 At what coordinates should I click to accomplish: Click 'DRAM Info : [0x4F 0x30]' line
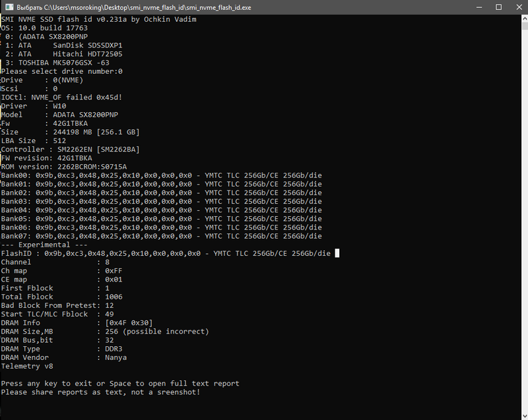[x=77, y=323]
